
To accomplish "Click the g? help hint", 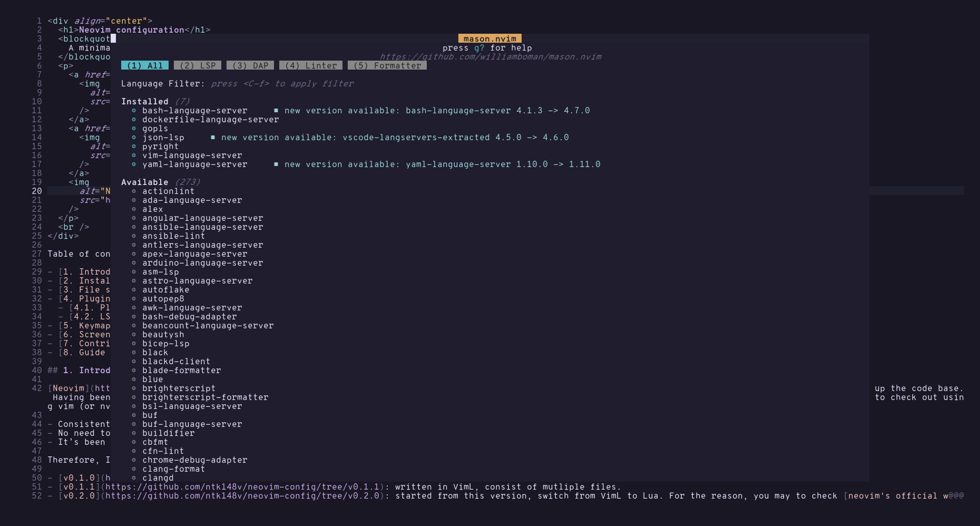I will (479, 48).
